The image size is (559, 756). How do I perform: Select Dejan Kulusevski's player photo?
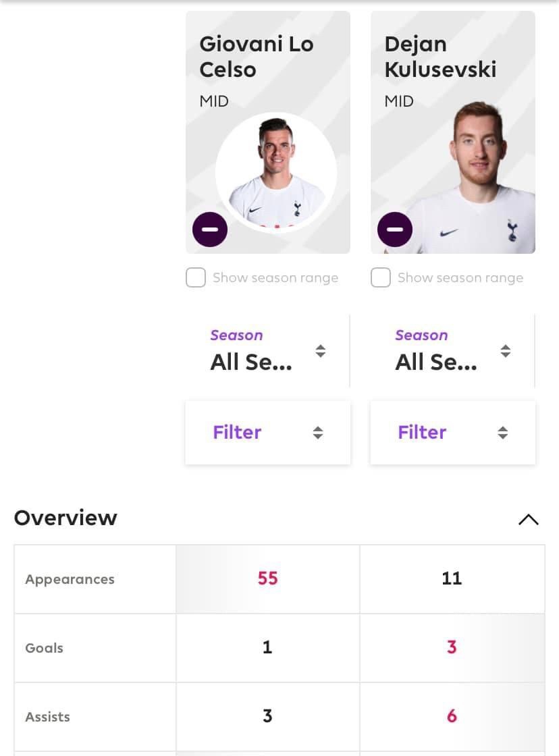(471, 177)
